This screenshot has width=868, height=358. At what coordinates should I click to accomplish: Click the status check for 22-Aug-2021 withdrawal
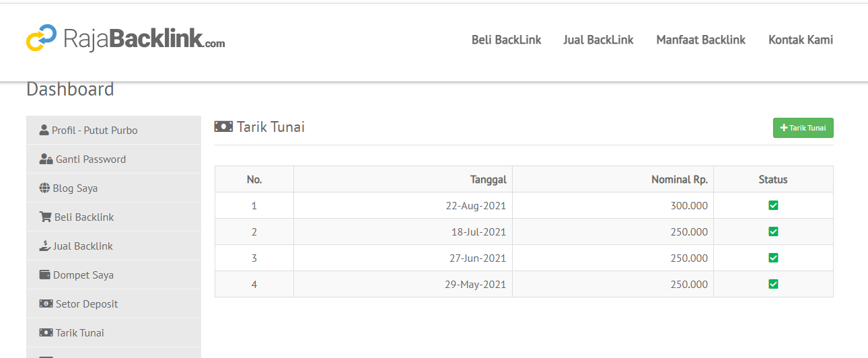coord(773,205)
